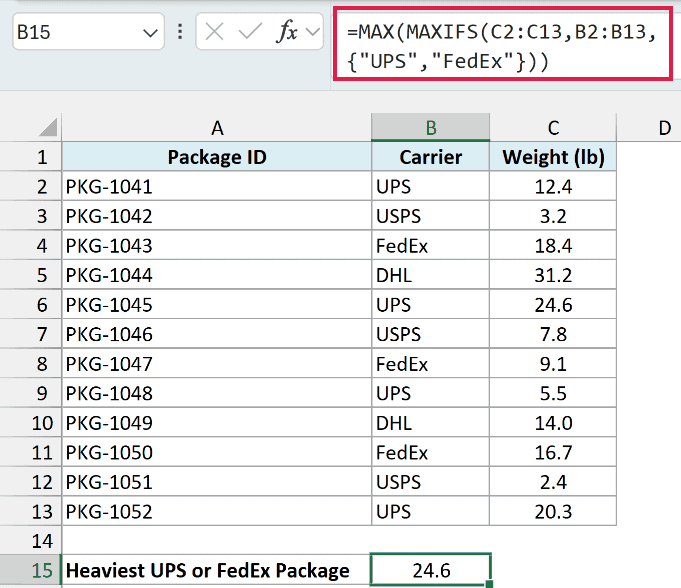681x588 pixels.
Task: Click the weight value 14.0
Action: pyautogui.click(x=553, y=423)
